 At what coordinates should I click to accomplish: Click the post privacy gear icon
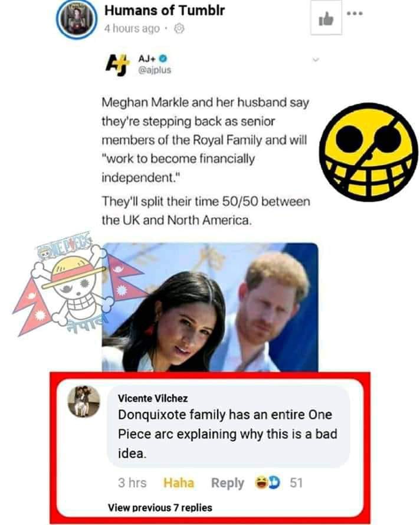point(179,28)
